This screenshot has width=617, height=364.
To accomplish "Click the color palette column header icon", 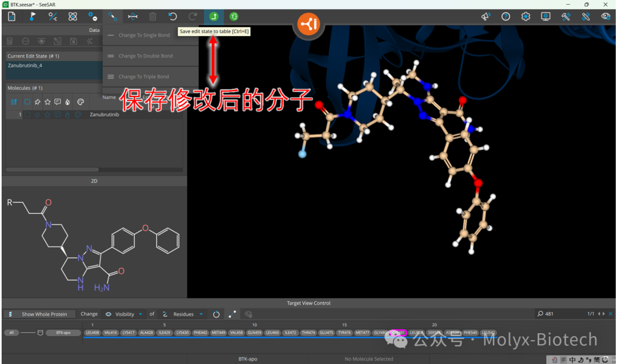I will pyautogui.click(x=81, y=102).
